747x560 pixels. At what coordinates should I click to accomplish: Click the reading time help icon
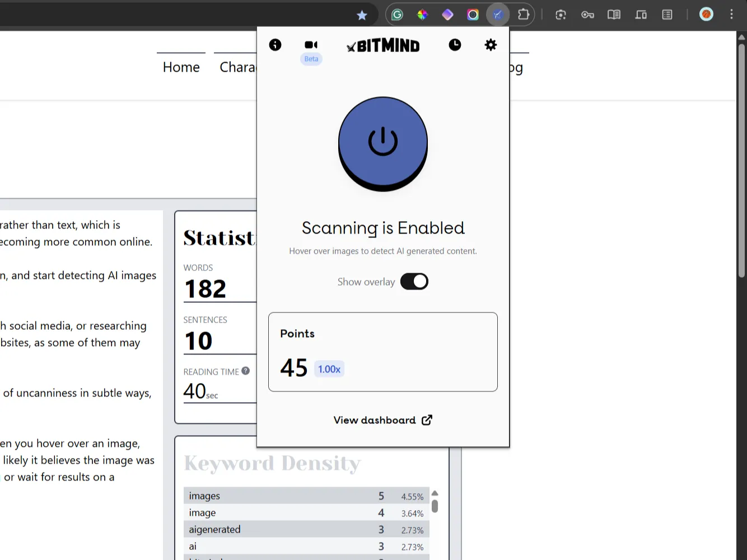point(246,370)
